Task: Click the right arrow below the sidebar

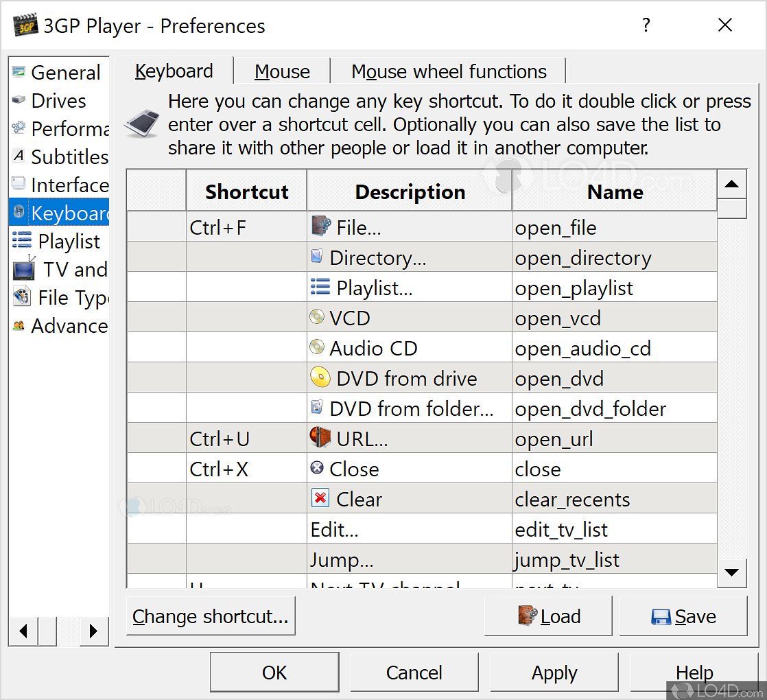Action: click(x=95, y=631)
